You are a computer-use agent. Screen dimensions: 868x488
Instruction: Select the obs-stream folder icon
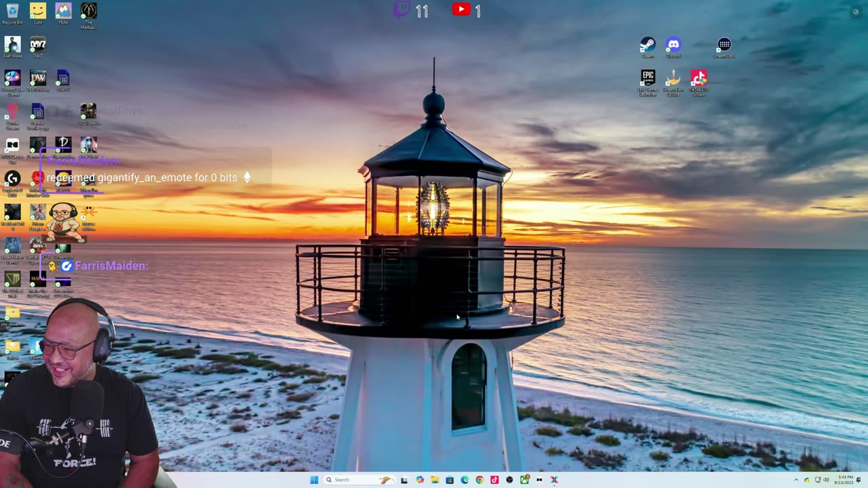point(12,317)
